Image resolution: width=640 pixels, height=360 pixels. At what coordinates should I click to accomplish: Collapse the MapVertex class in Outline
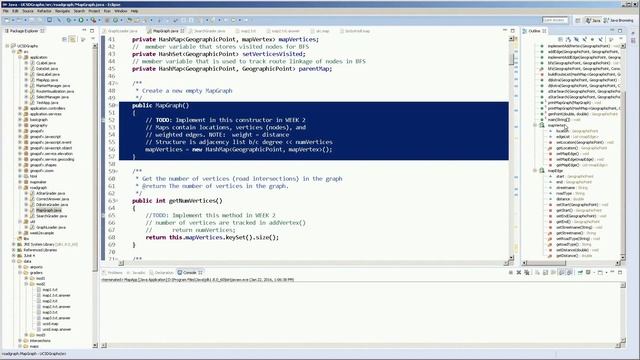(535, 125)
